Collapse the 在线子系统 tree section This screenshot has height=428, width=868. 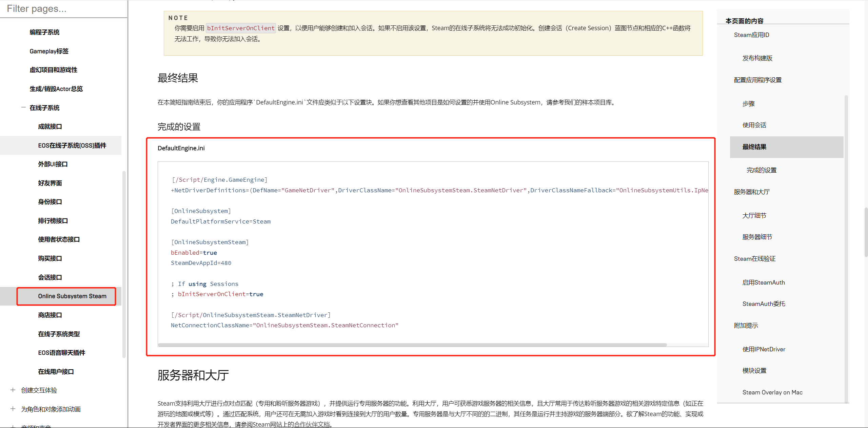click(23, 108)
